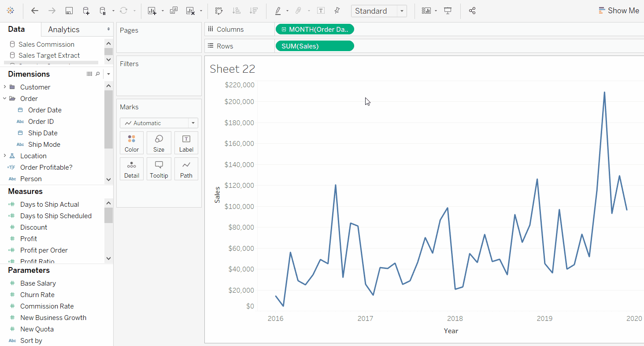The height and width of the screenshot is (346, 644).
Task: Select the Profit measure in Measures list
Action: pos(29,239)
